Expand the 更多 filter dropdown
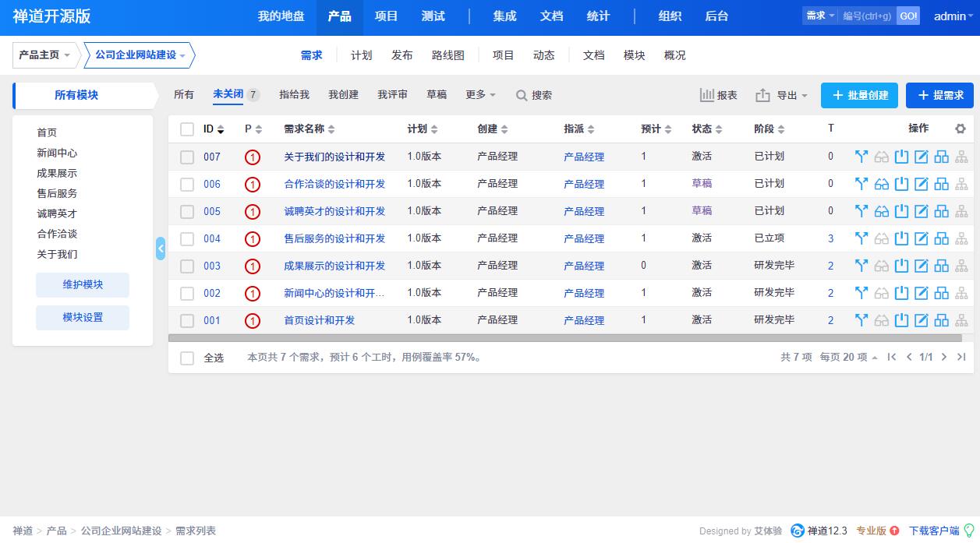Viewport: 980px width, 543px height. (480, 94)
